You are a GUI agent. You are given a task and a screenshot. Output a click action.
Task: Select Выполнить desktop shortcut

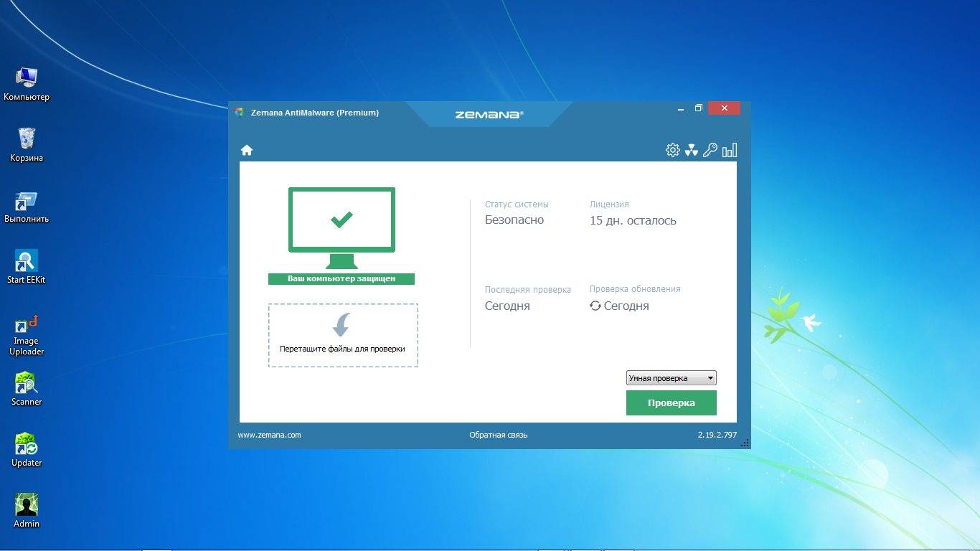point(27,207)
